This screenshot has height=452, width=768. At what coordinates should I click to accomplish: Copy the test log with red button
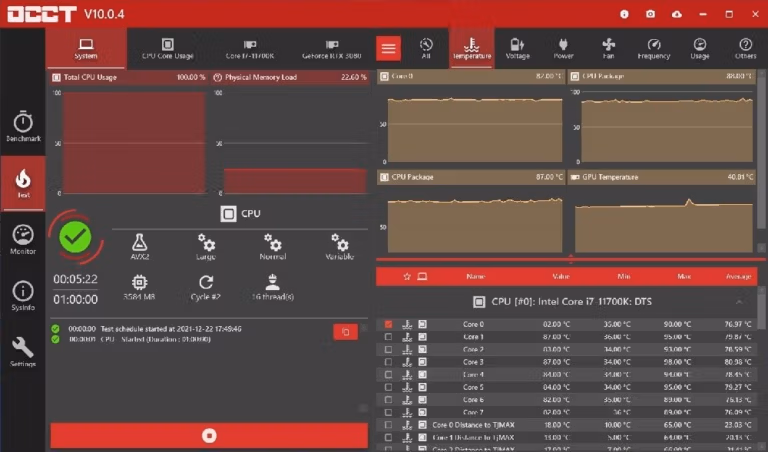(x=345, y=332)
